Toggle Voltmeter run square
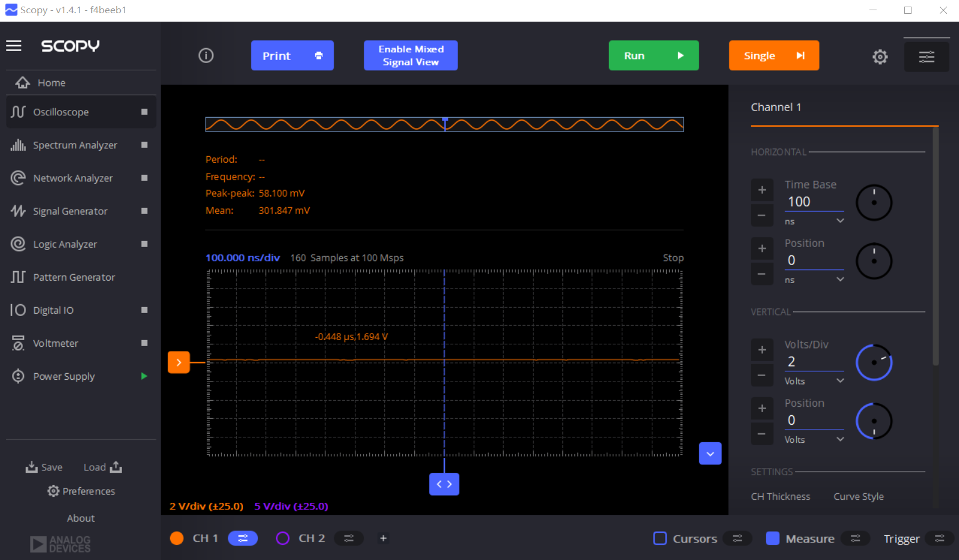Image resolution: width=959 pixels, height=560 pixels. coord(144,343)
